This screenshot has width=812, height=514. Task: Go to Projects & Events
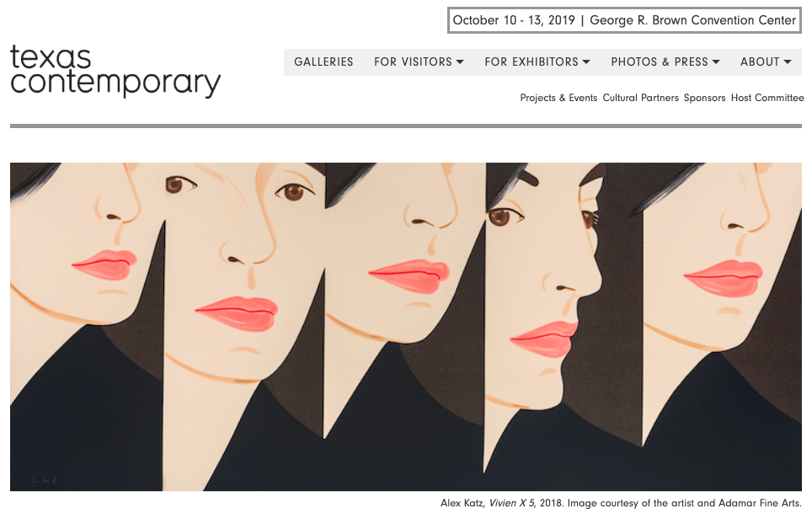coord(558,98)
